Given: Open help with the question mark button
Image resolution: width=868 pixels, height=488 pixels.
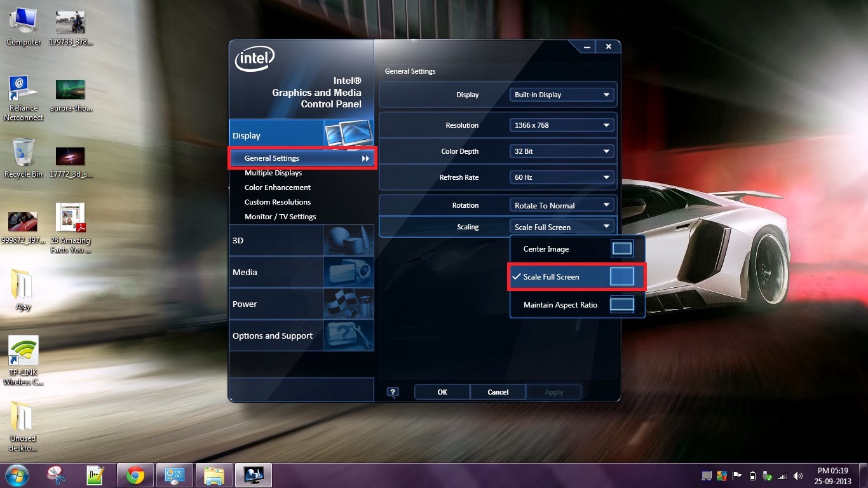Looking at the screenshot, I should (393, 392).
